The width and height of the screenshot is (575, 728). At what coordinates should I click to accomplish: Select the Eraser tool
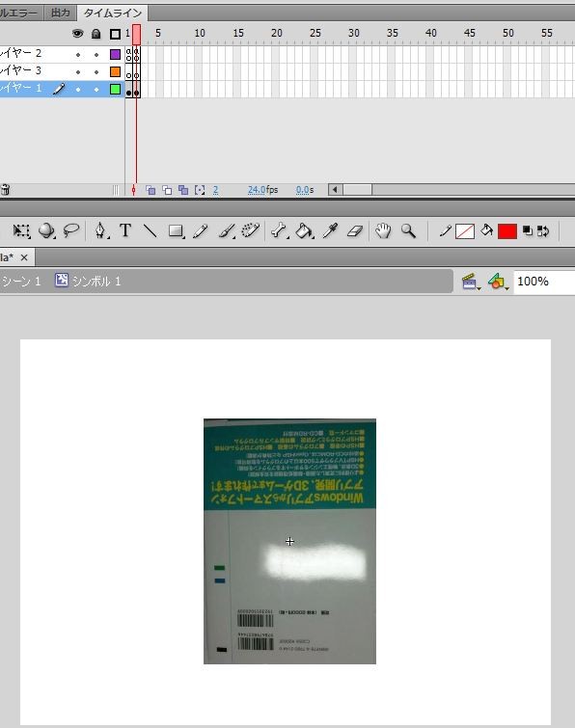click(355, 230)
